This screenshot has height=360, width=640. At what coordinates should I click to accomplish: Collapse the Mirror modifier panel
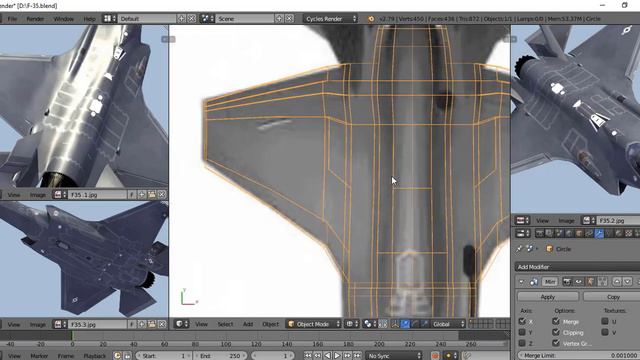point(521,282)
